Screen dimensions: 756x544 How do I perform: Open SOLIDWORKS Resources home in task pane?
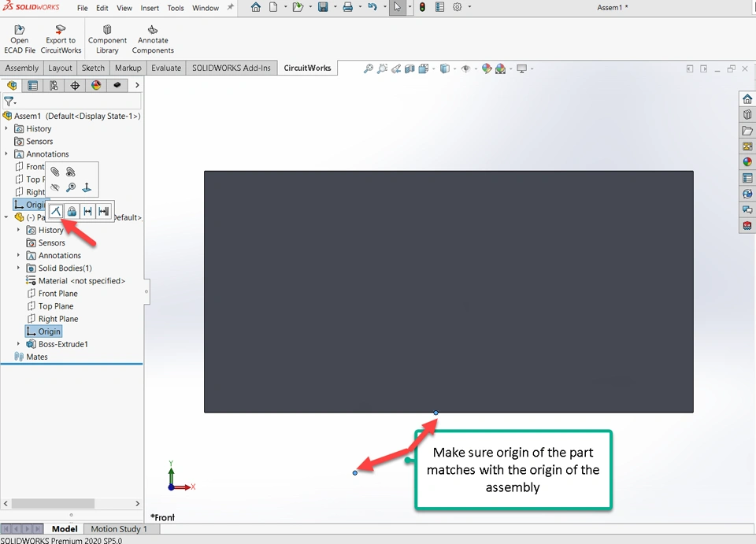click(x=747, y=98)
